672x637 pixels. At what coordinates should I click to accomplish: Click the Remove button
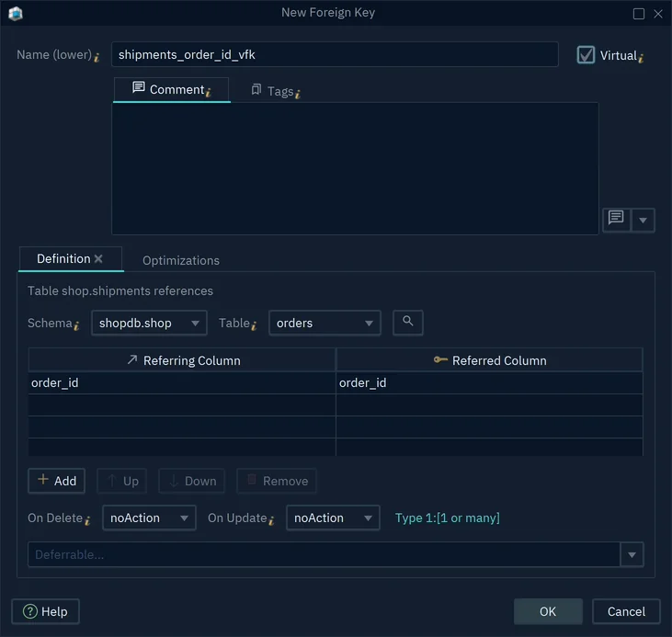[277, 481]
